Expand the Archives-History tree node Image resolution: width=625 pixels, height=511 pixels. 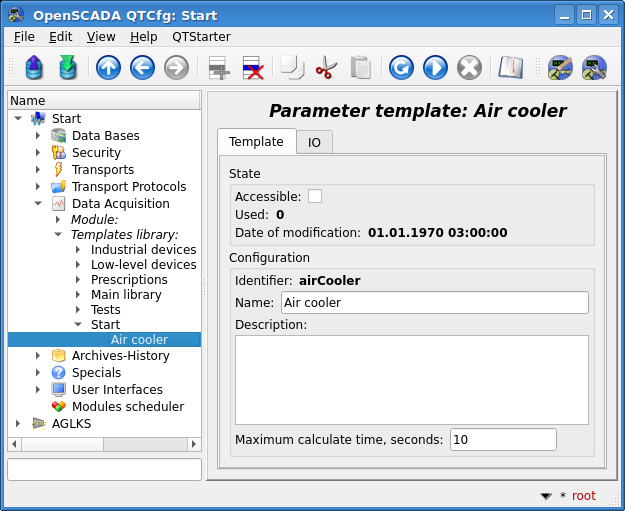pyautogui.click(x=38, y=356)
